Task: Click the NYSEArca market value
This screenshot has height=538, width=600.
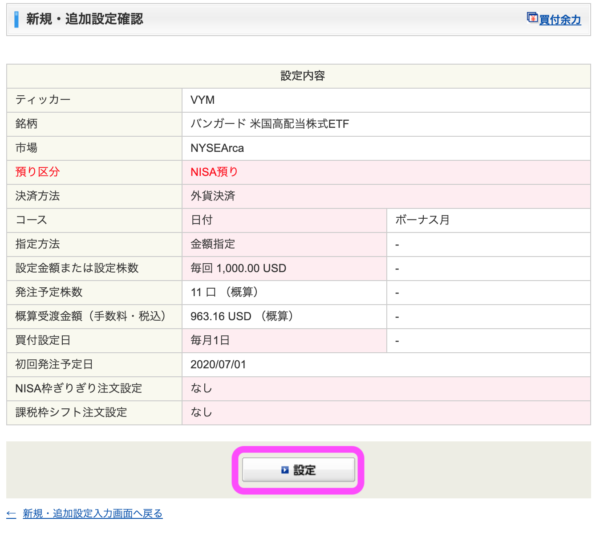Action: [x=217, y=148]
